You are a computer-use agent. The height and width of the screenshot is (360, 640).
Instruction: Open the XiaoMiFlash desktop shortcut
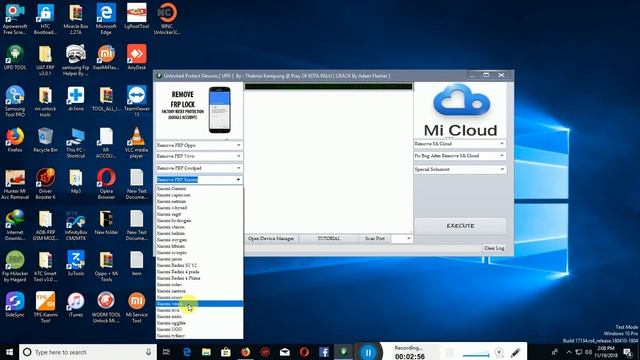106,57
